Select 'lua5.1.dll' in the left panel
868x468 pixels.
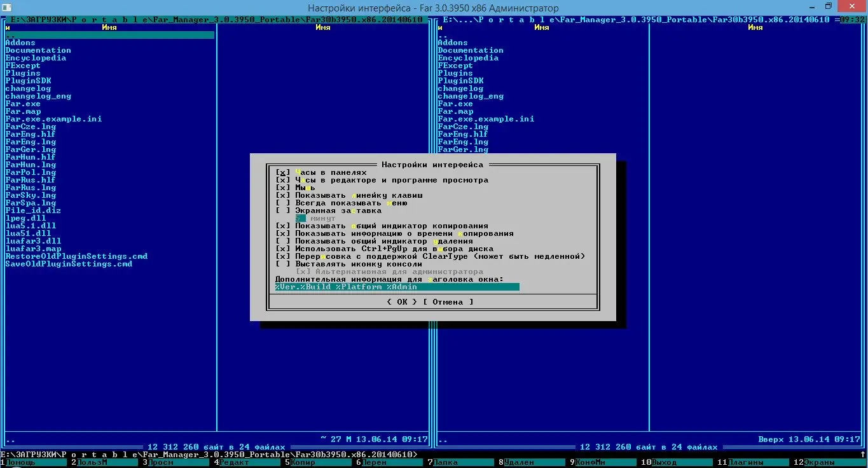[x=31, y=226]
